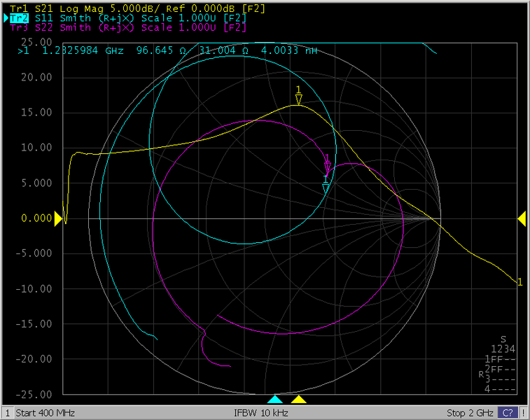The image size is (530, 420).
Task: Click the IFBW 10 kHz setting
Action: [265, 412]
